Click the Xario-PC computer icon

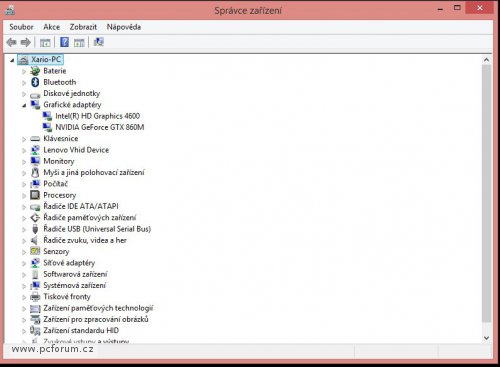click(23, 60)
